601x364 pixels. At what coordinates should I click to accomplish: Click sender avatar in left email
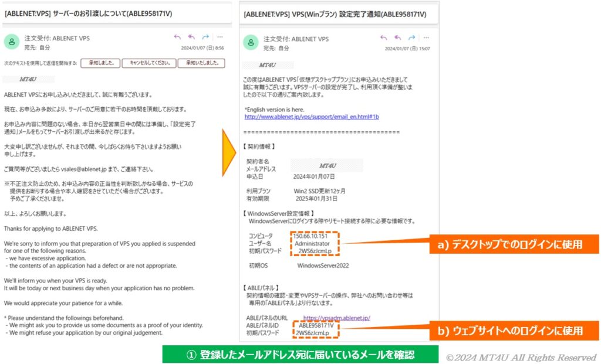(12, 42)
